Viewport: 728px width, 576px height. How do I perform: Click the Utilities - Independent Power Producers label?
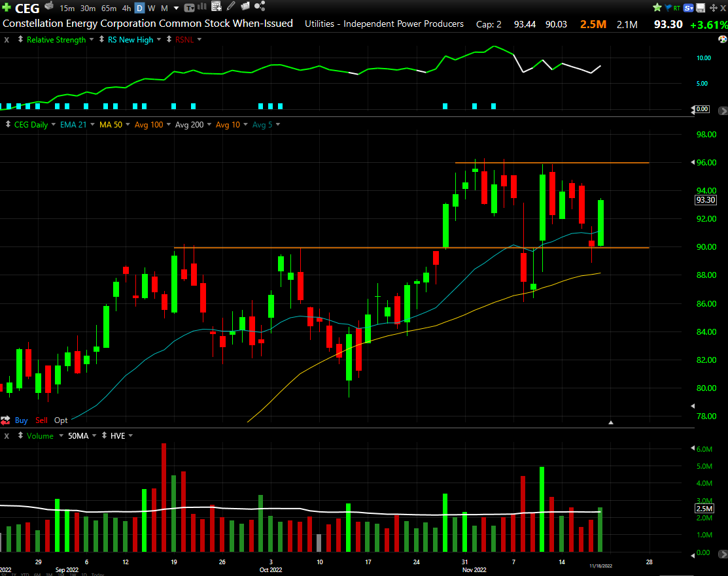click(x=384, y=24)
